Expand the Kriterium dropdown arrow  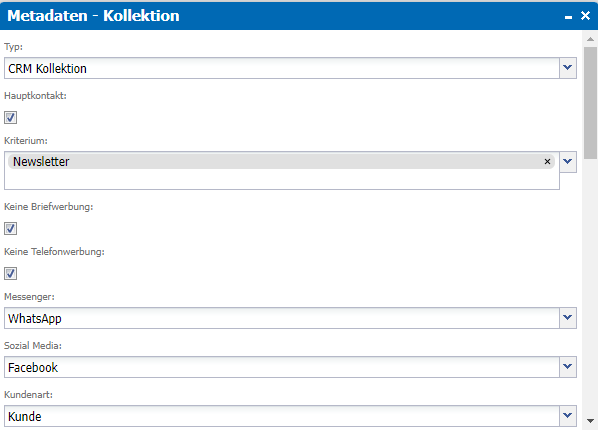(x=568, y=162)
